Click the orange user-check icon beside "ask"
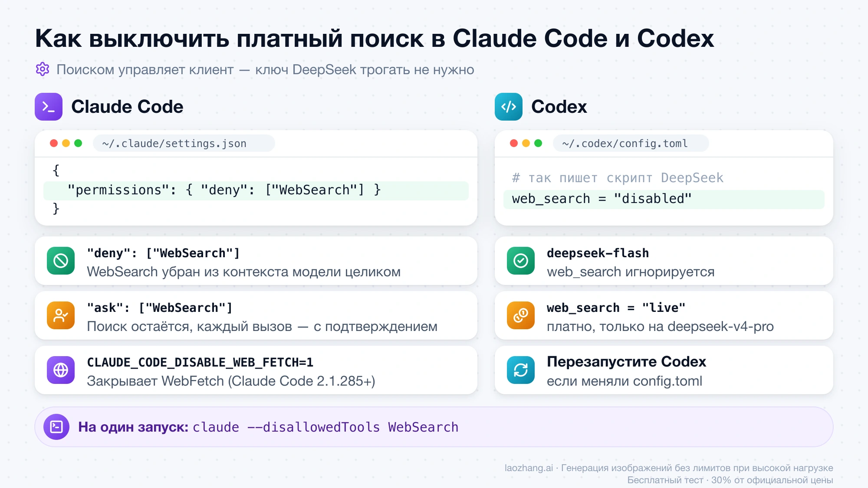Screen dimensions: 868x488 pyautogui.click(x=61, y=315)
